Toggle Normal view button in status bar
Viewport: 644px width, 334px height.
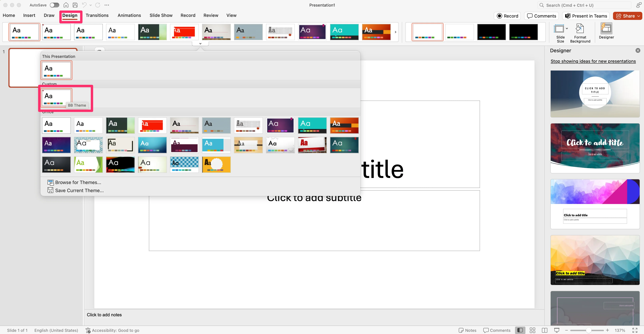(520, 330)
